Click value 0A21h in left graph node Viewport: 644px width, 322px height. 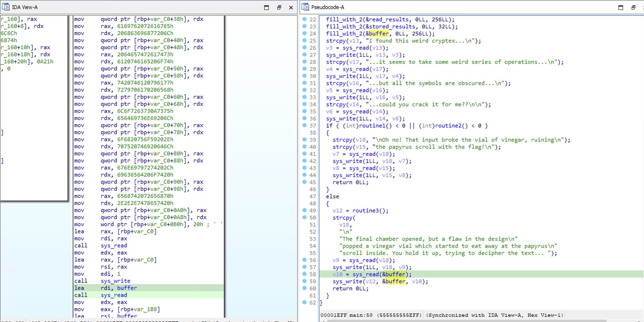pos(45,61)
